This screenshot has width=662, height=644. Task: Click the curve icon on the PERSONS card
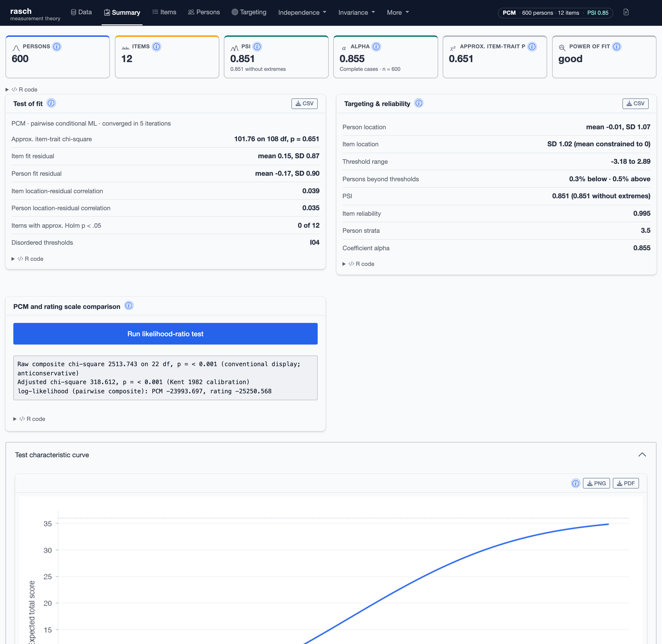[x=16, y=48]
